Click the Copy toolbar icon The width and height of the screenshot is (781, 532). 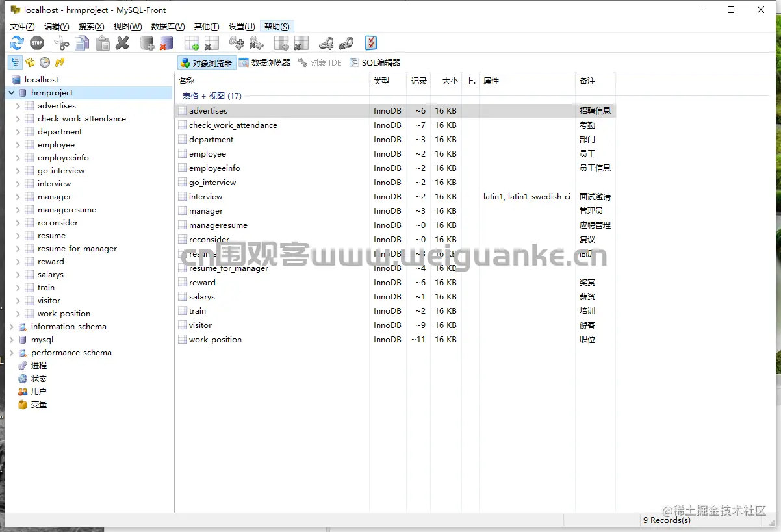point(82,44)
